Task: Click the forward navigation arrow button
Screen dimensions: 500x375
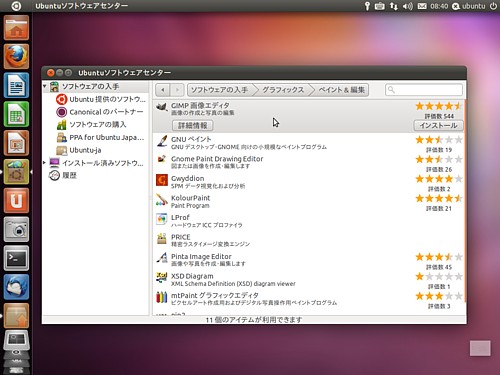Action: coord(177,90)
